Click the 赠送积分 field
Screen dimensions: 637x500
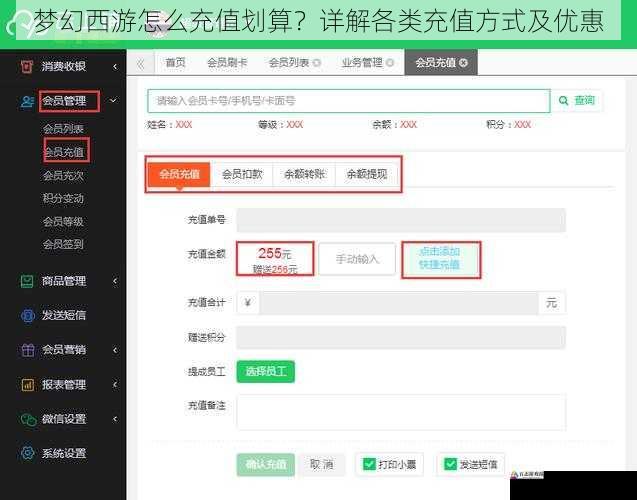(401, 337)
